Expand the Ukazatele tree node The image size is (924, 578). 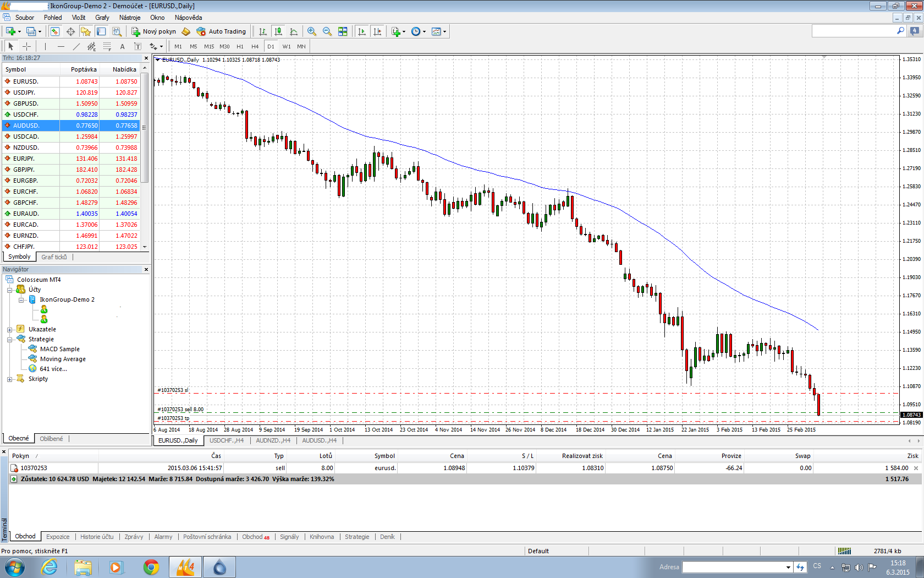pyautogui.click(x=9, y=330)
